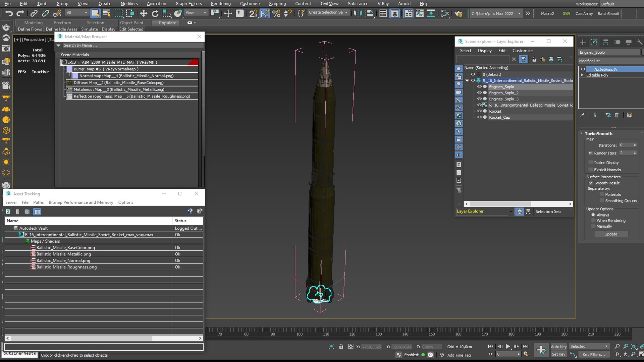Open the View reference coordinate dropdown

click(x=197, y=13)
